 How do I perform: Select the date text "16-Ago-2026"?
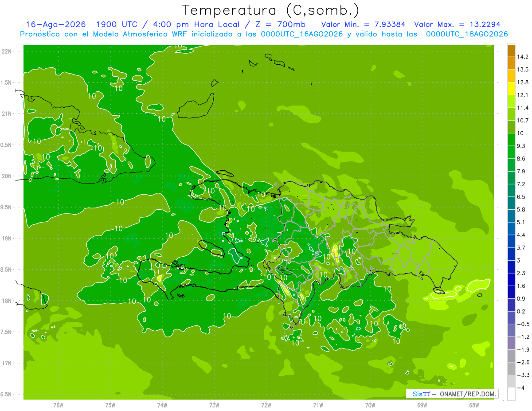tap(55, 24)
